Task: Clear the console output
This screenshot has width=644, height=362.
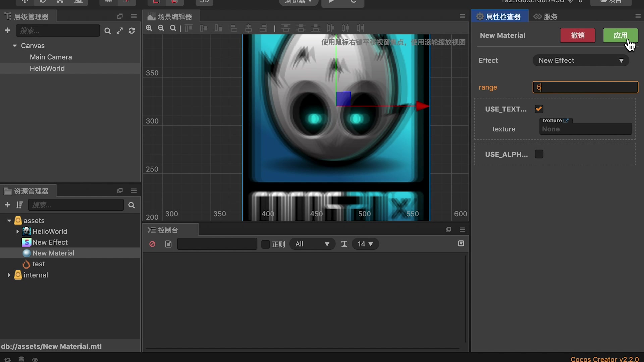Action: point(152,244)
